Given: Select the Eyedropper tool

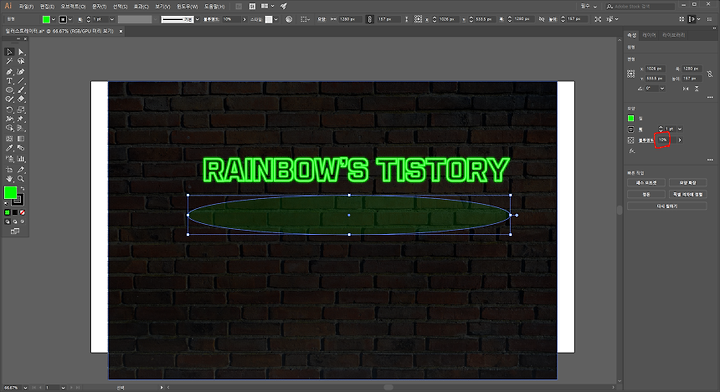Looking at the screenshot, I should [x=9, y=148].
